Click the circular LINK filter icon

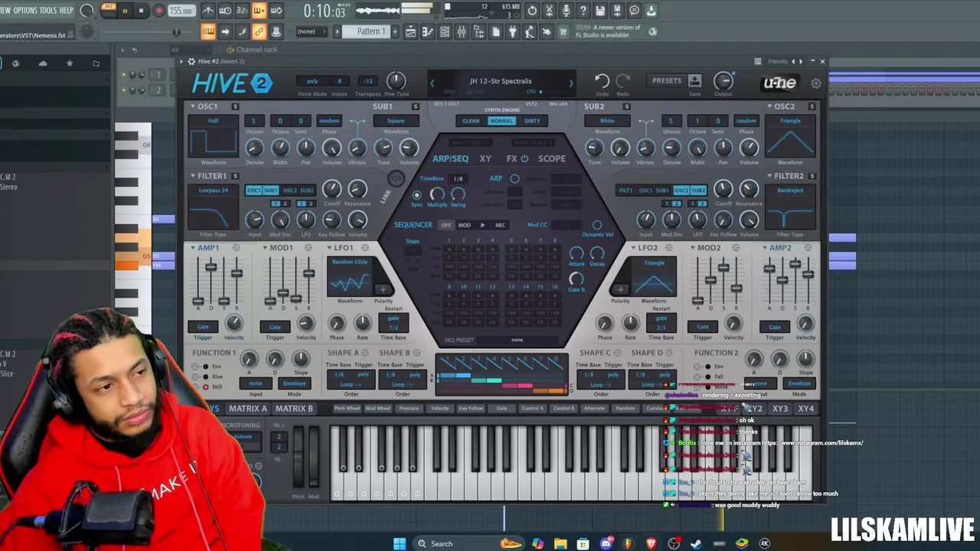coord(396,179)
